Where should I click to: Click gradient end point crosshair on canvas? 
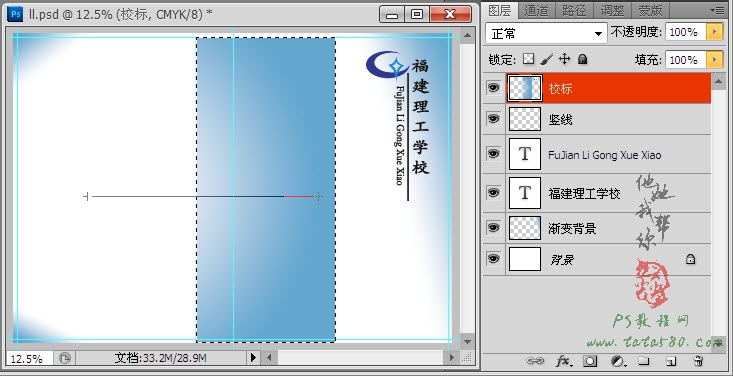[x=318, y=196]
